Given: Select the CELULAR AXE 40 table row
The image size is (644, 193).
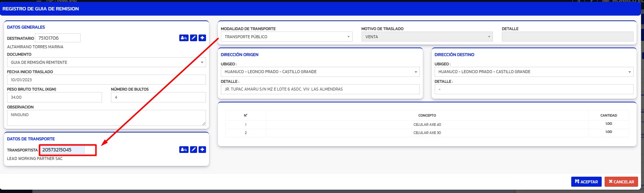Looking at the screenshot, I should (x=427, y=125).
